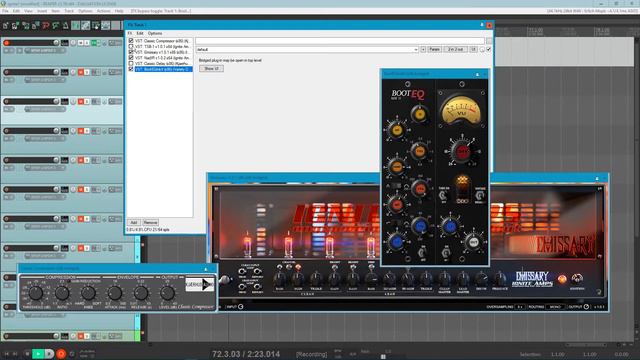The height and width of the screenshot is (360, 640).
Task: Click the Input knob on Emissary bottom bar
Action: click(x=240, y=307)
